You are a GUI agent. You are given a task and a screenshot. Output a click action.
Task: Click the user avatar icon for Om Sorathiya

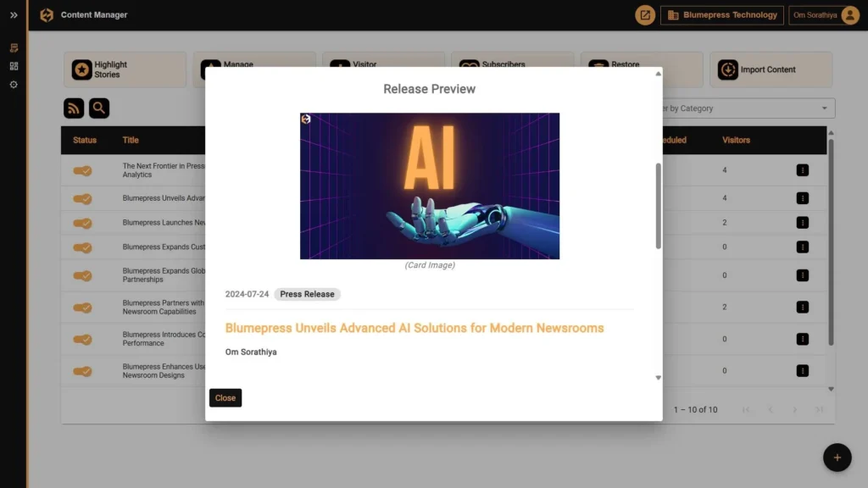point(849,15)
